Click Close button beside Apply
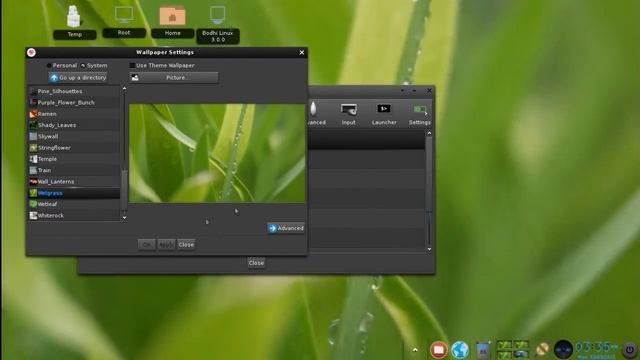The width and height of the screenshot is (640, 360). [x=186, y=244]
